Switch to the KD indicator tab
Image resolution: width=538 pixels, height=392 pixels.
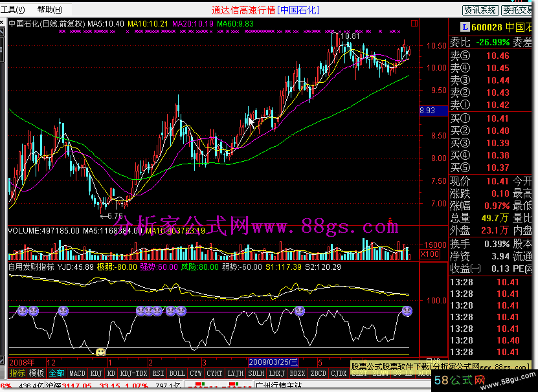[111, 373]
